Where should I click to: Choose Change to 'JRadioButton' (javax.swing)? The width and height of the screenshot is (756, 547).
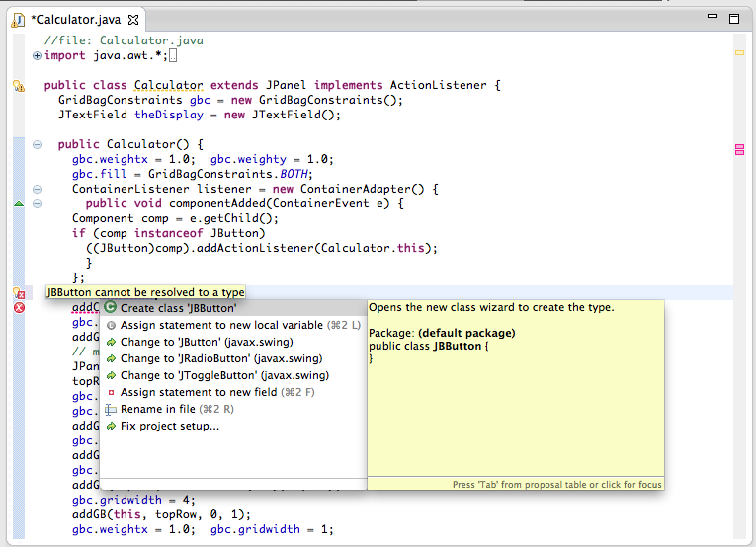point(233,358)
